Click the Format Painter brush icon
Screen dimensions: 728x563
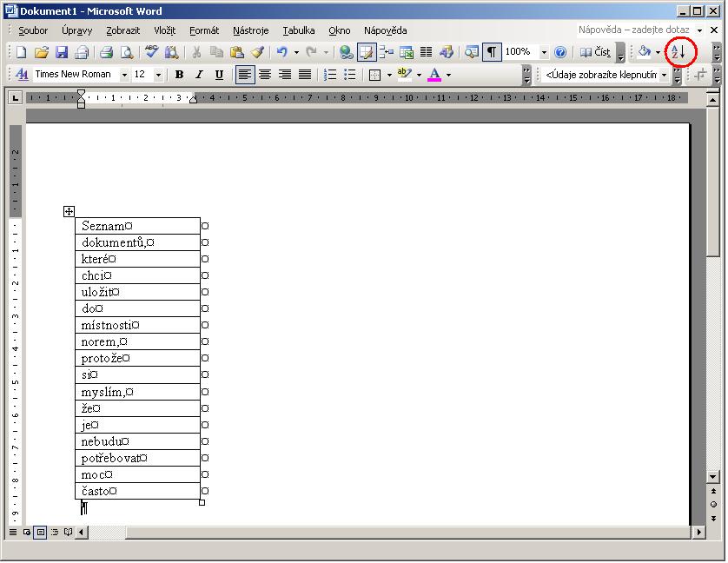[257, 52]
